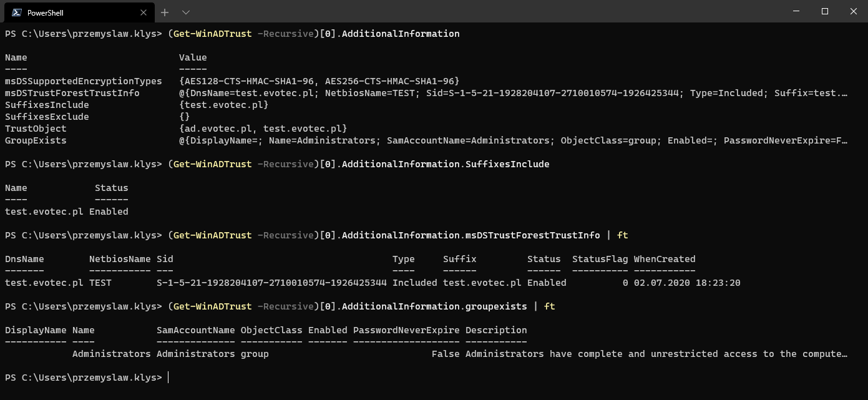Click the msDSSupportedEncryptionTypes property name
The height and width of the screenshot is (400, 868).
pos(83,81)
